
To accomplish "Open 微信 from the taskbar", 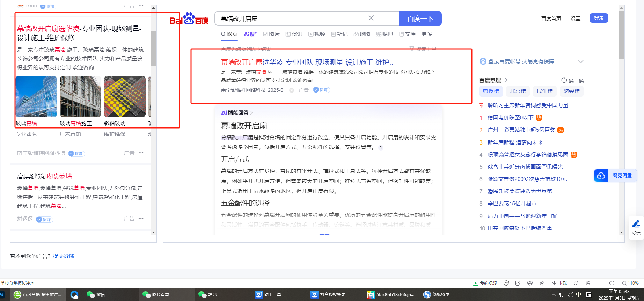I will click(96, 294).
